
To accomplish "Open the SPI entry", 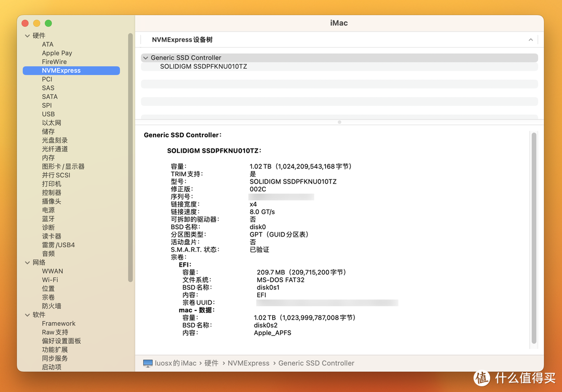I will click(47, 105).
